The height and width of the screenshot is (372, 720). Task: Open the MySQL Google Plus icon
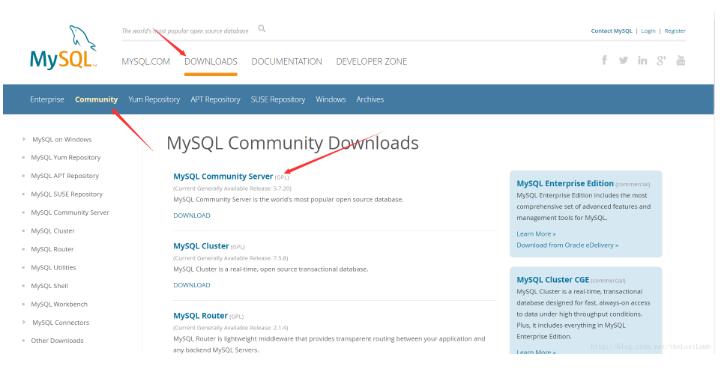point(661,60)
